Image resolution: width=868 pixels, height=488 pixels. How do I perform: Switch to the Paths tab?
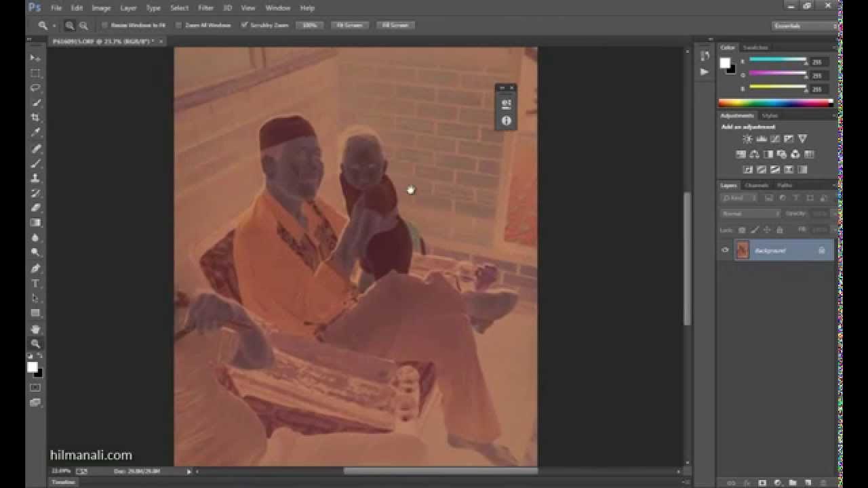pyautogui.click(x=785, y=185)
